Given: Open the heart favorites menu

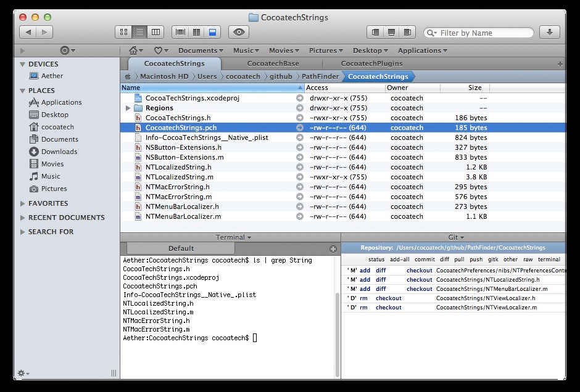Looking at the screenshot, I should (161, 51).
